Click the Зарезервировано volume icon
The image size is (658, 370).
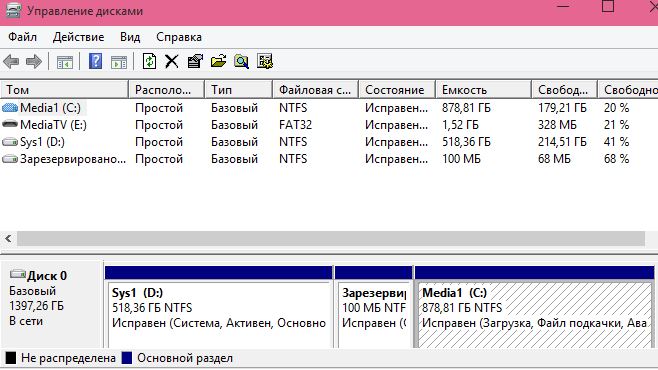click(x=10, y=159)
